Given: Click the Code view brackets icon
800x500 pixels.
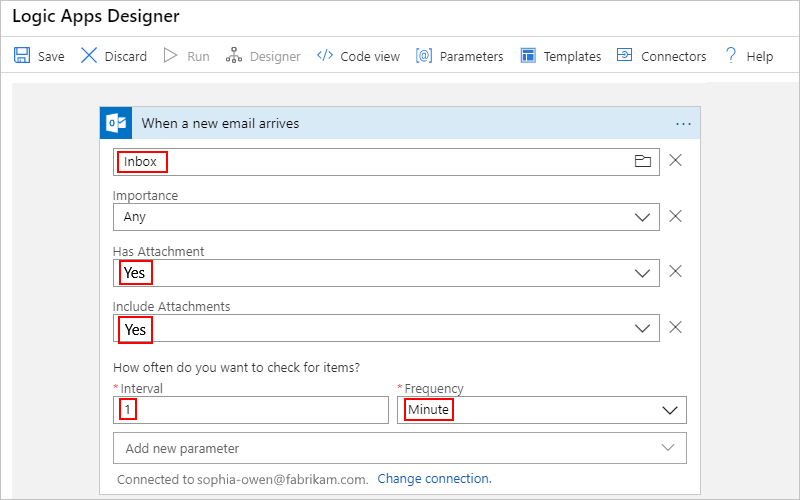Looking at the screenshot, I should (x=325, y=55).
